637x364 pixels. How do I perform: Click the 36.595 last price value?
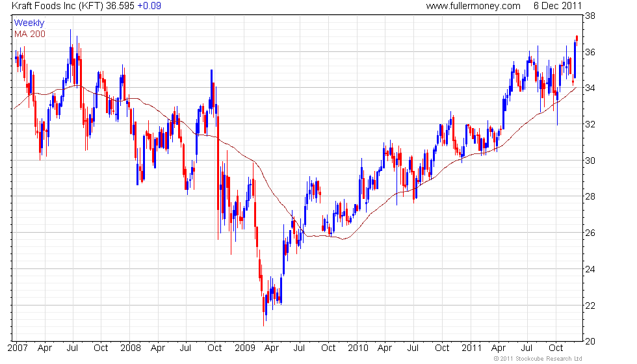120,6
